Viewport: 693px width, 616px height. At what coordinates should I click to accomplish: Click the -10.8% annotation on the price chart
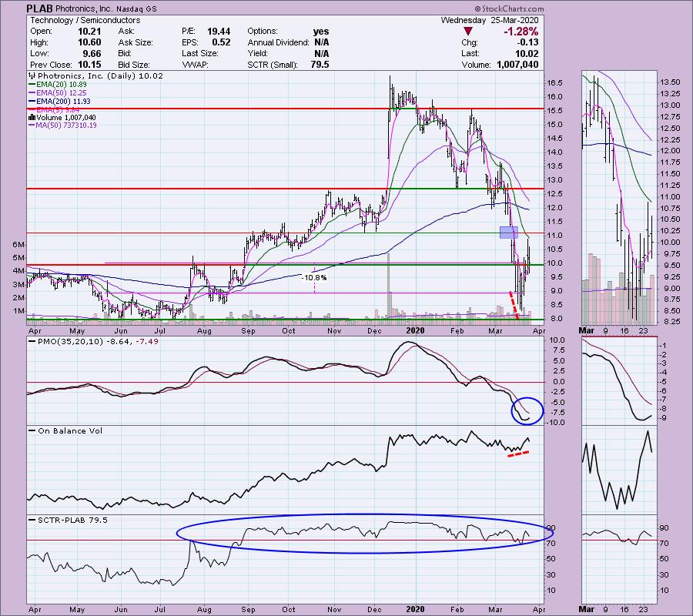[314, 277]
